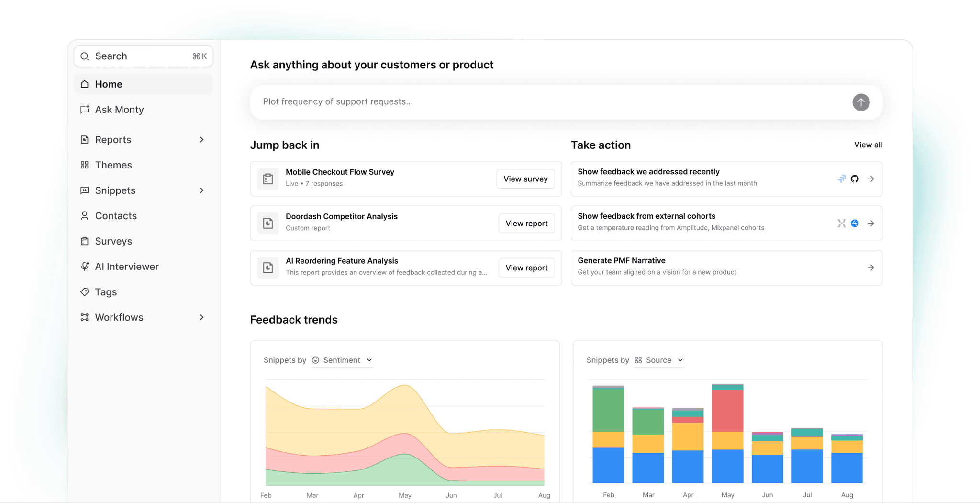This screenshot has height=503, width=980.
Task: Expand the Reports section
Action: coord(201,139)
